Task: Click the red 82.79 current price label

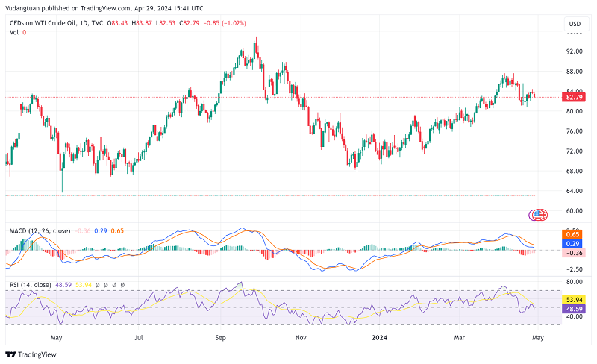Action: 574,97
